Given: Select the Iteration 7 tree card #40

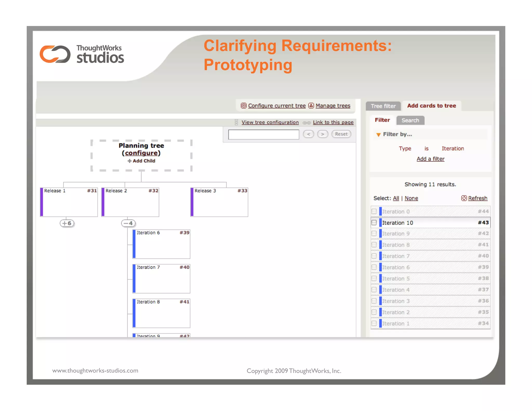Looking at the screenshot, I should (161, 279).
